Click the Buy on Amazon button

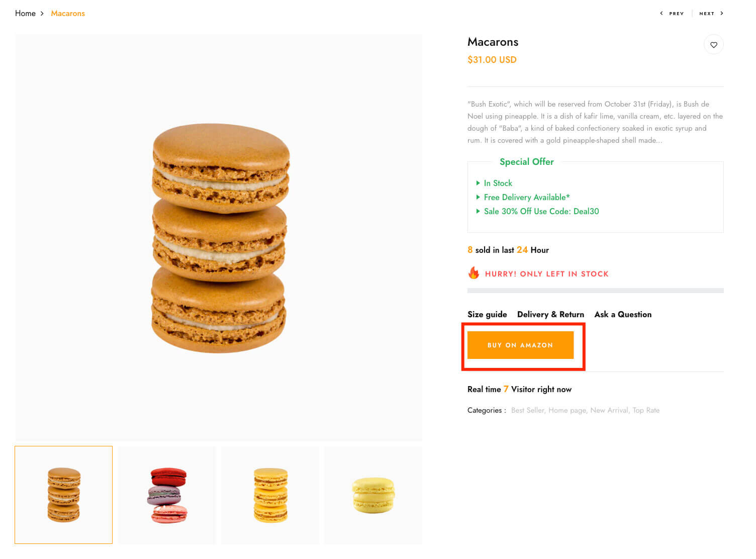tap(520, 345)
